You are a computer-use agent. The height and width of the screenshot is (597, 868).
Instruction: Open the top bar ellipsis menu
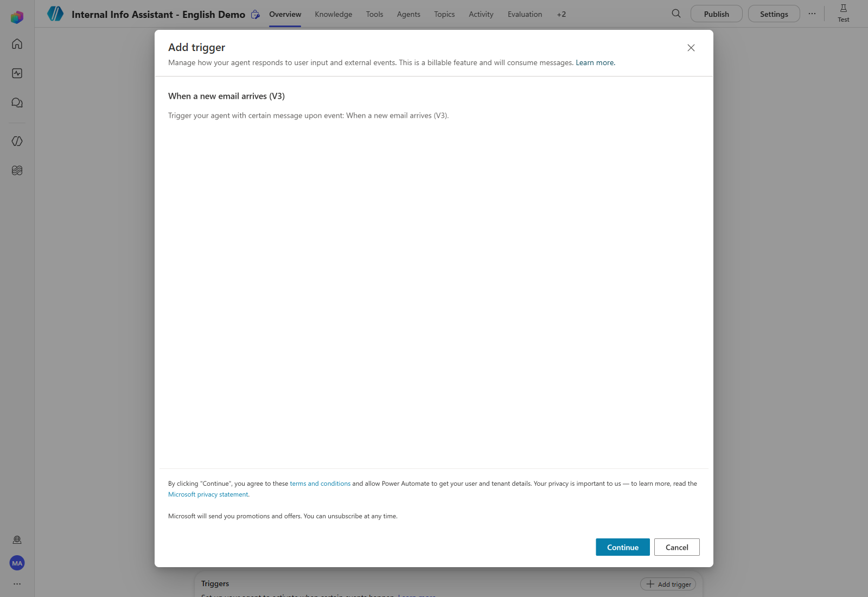812,14
